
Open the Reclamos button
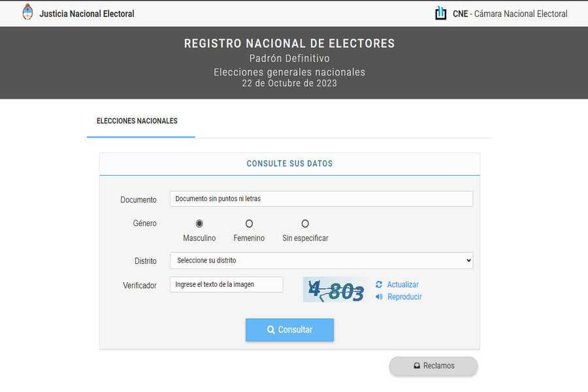pos(433,366)
